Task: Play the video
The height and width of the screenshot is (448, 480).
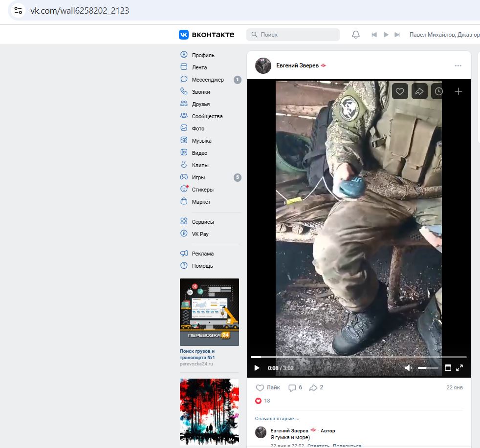Action: tap(257, 368)
